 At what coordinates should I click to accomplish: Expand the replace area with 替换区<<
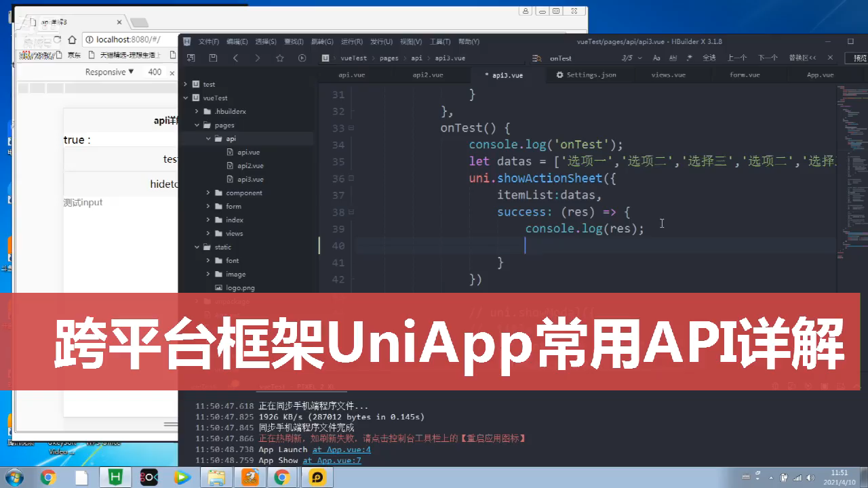coord(803,58)
